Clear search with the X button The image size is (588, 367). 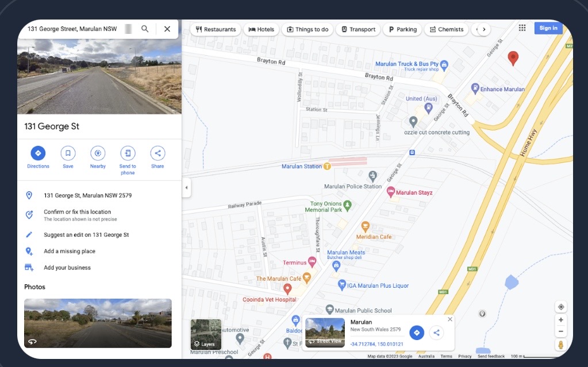(x=167, y=29)
